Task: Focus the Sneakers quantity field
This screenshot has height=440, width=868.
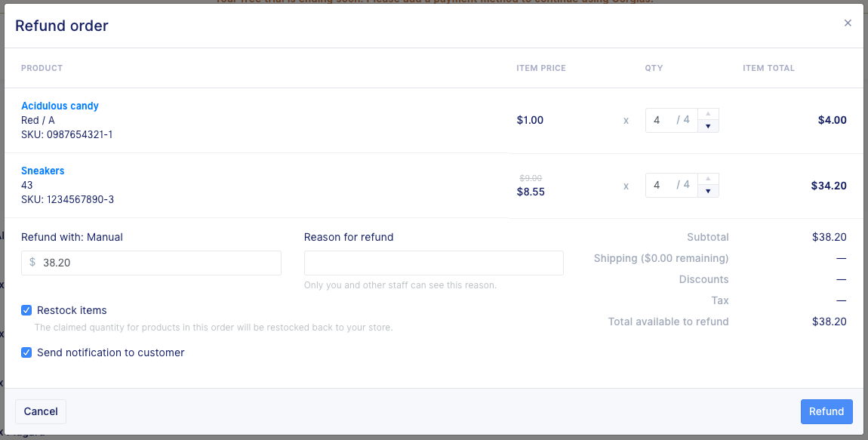Action: [672, 185]
